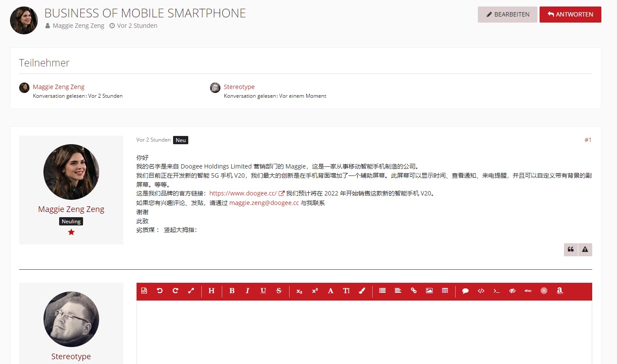Apply subscript formatting

click(x=299, y=291)
